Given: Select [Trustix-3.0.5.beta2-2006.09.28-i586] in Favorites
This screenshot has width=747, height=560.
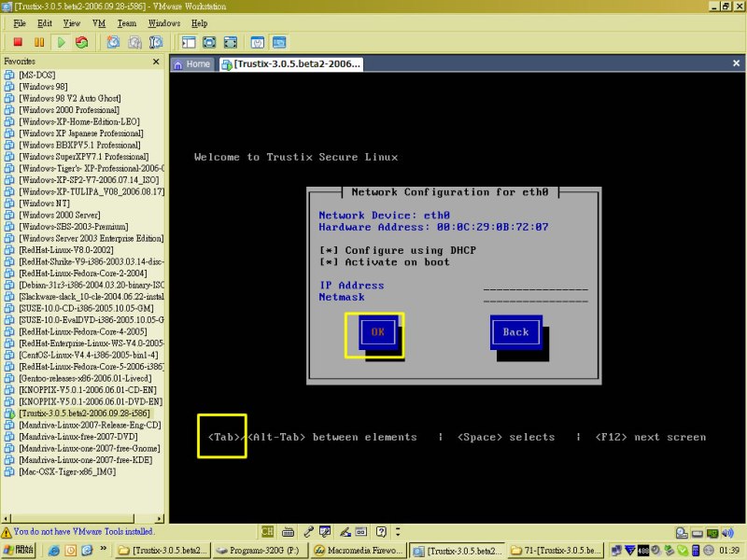Looking at the screenshot, I should (84, 413).
